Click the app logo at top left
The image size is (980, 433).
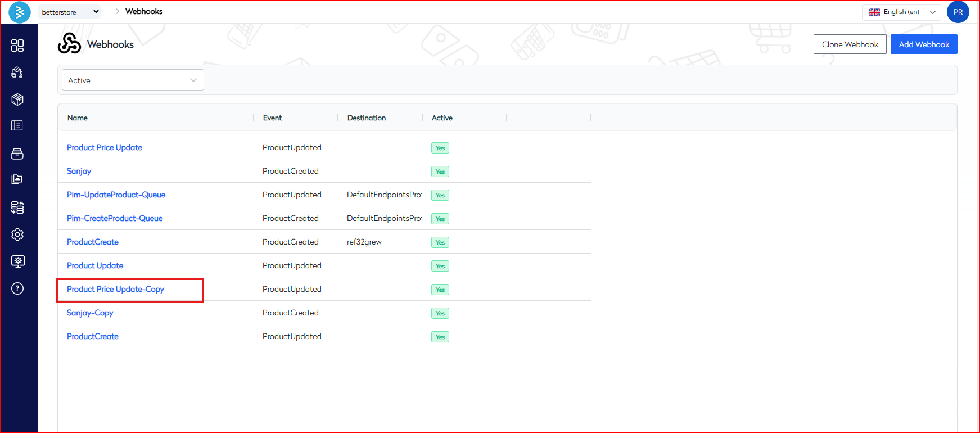pos(20,12)
